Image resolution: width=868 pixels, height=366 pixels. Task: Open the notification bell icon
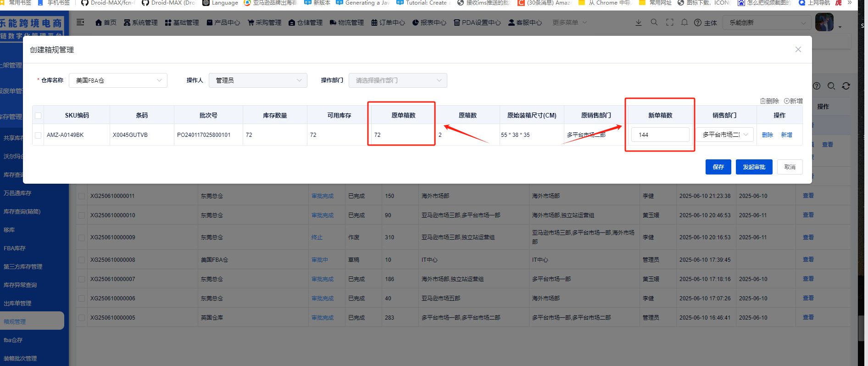pyautogui.click(x=684, y=22)
